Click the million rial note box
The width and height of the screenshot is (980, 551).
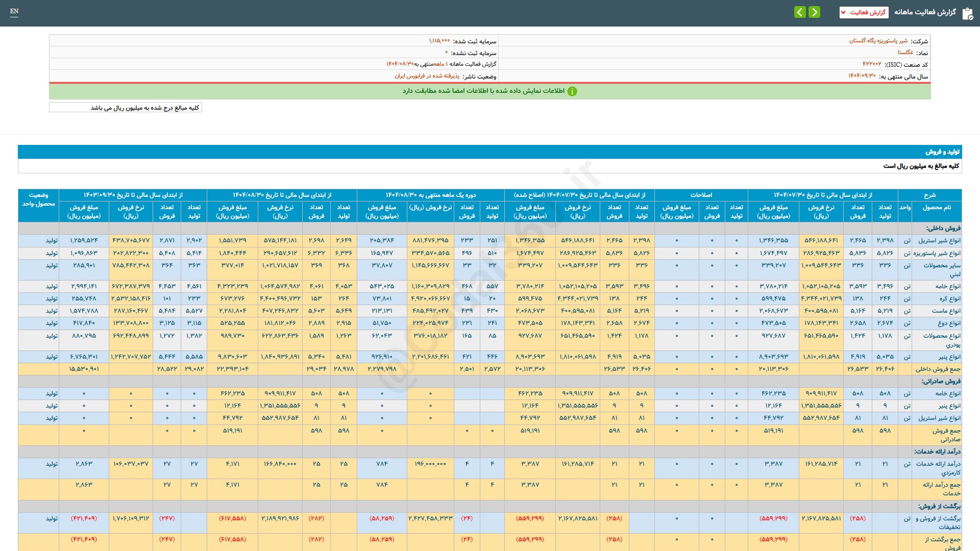point(126,108)
